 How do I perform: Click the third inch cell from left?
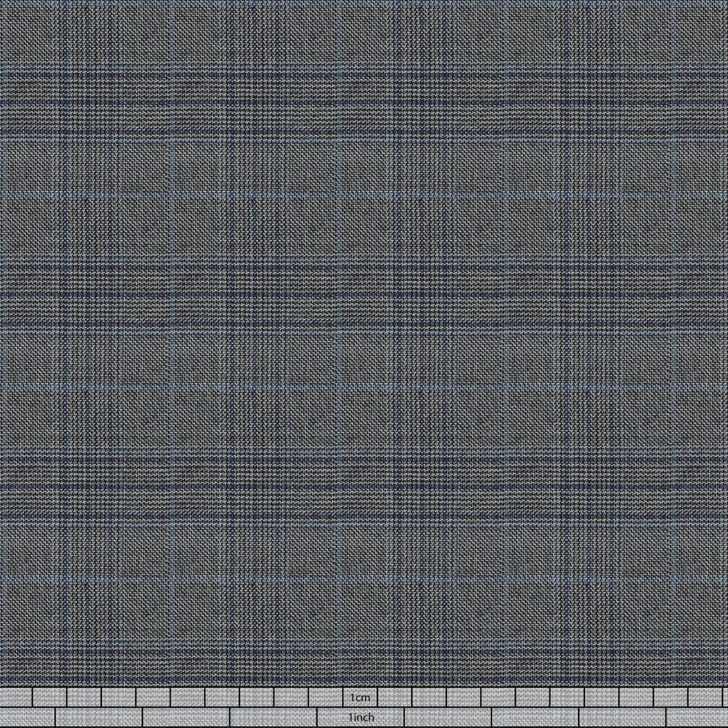coord(186,717)
